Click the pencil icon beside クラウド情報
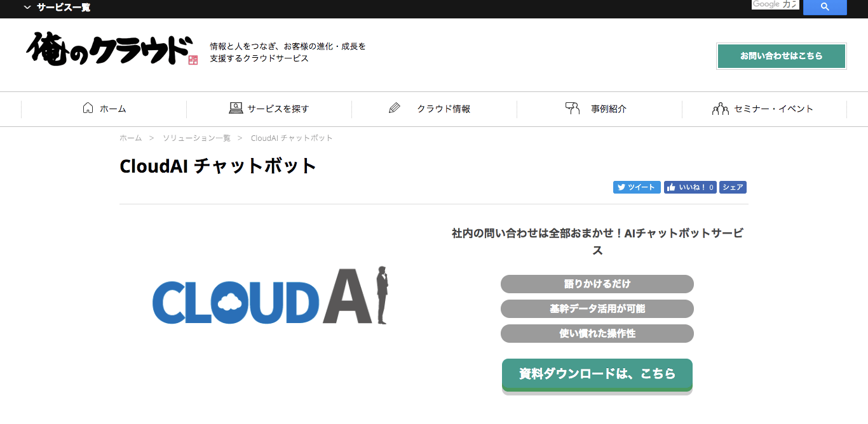The width and height of the screenshot is (868, 424). pos(395,109)
